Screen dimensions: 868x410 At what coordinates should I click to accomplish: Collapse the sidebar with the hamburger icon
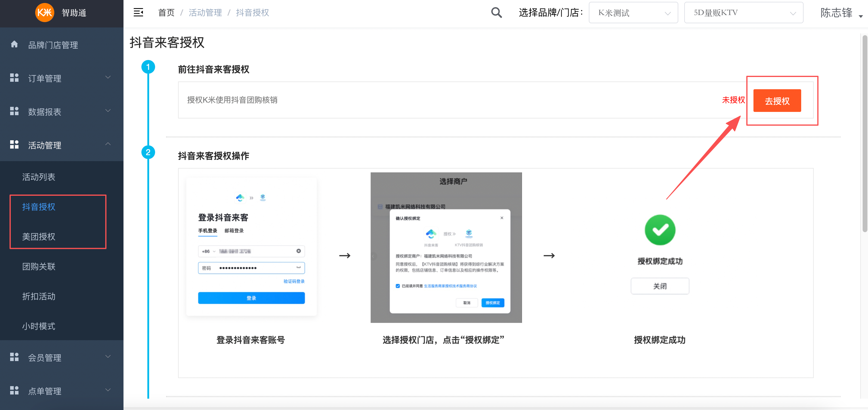pyautogui.click(x=138, y=12)
